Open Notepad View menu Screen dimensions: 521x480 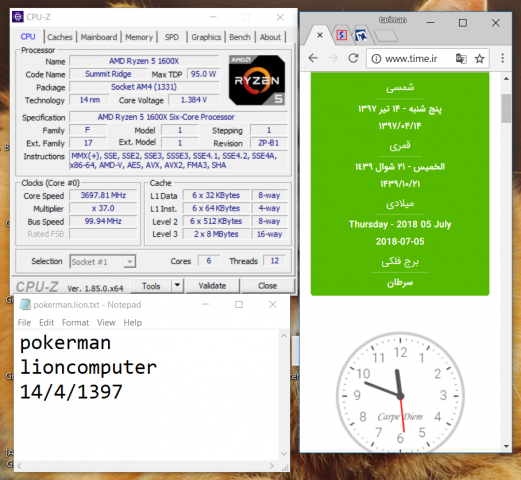click(106, 323)
